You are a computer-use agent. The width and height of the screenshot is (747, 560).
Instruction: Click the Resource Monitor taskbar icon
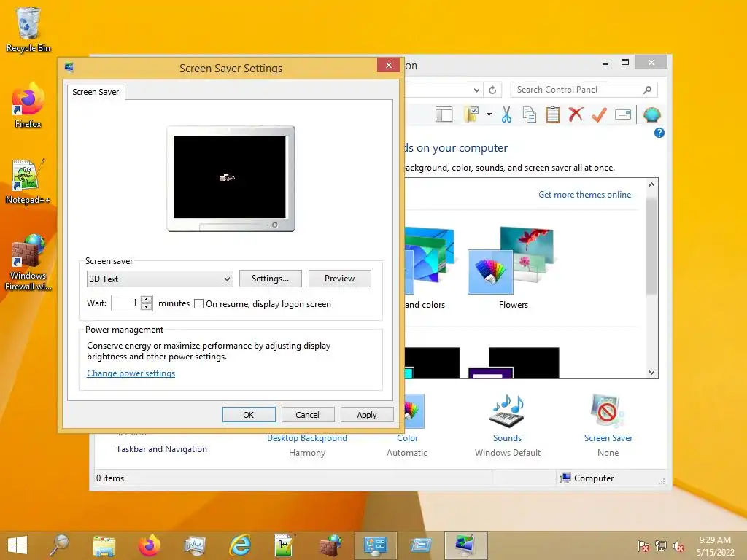[x=195, y=545]
